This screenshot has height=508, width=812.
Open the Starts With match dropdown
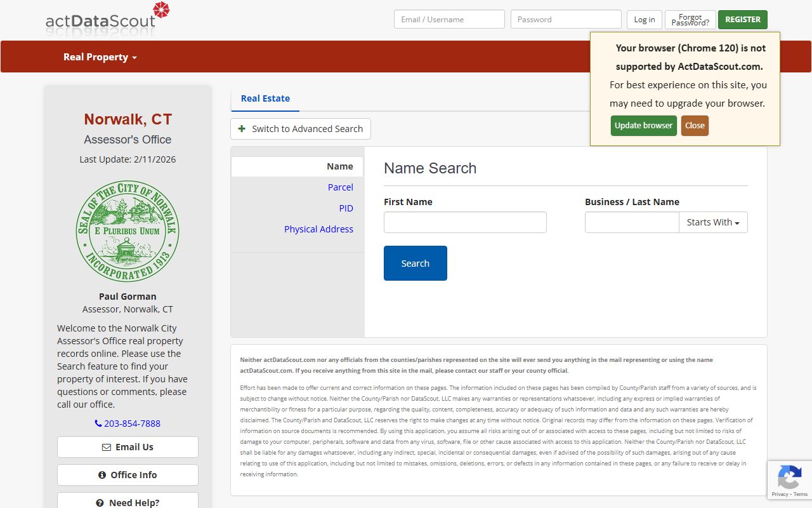[x=713, y=222]
